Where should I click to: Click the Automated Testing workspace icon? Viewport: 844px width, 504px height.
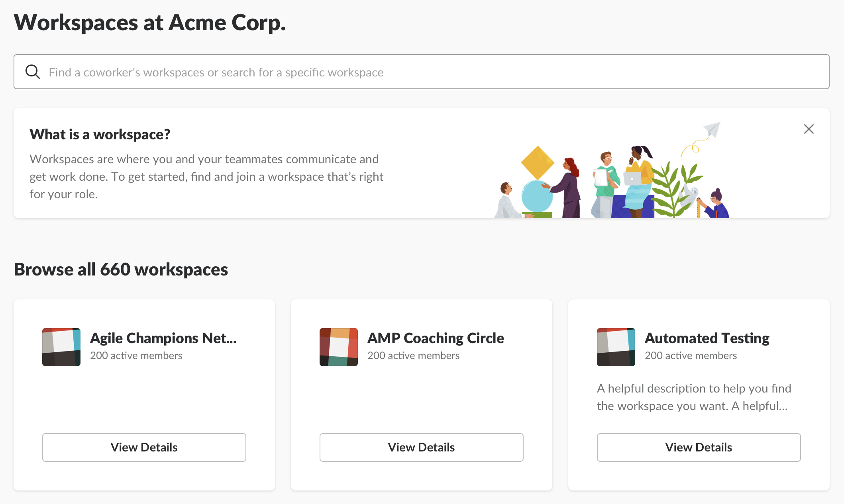(616, 347)
